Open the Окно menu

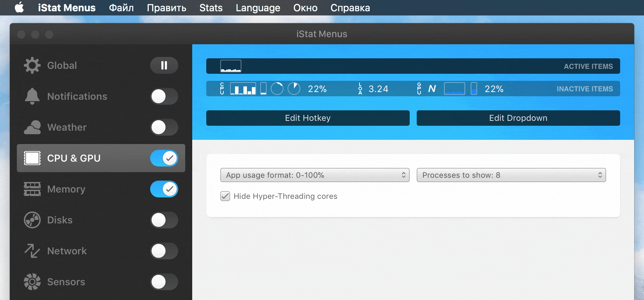coord(305,8)
